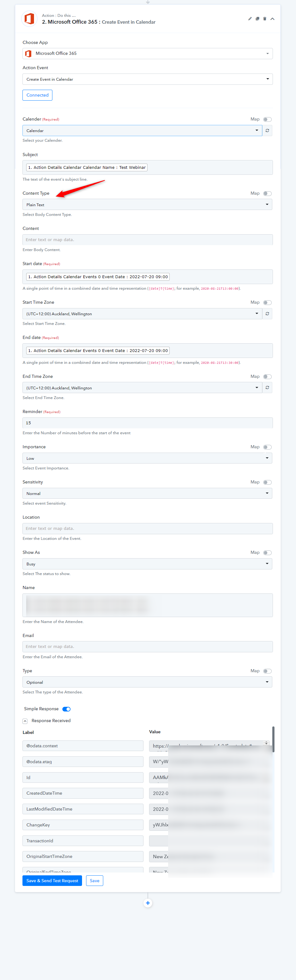Disable the Simple Response toggle
The width and height of the screenshot is (296, 980).
click(66, 709)
